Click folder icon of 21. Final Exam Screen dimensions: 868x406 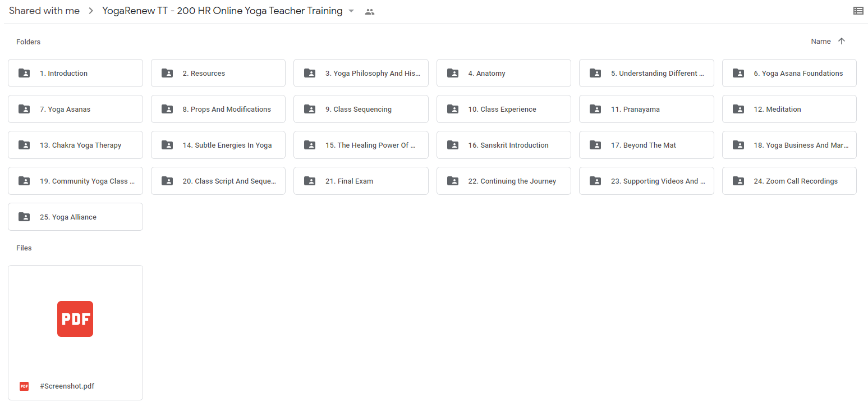coord(310,181)
